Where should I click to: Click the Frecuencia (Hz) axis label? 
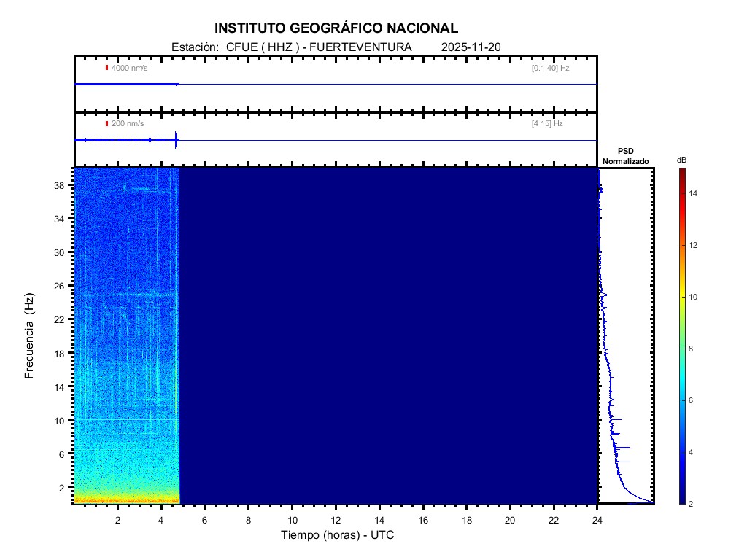click(30, 336)
